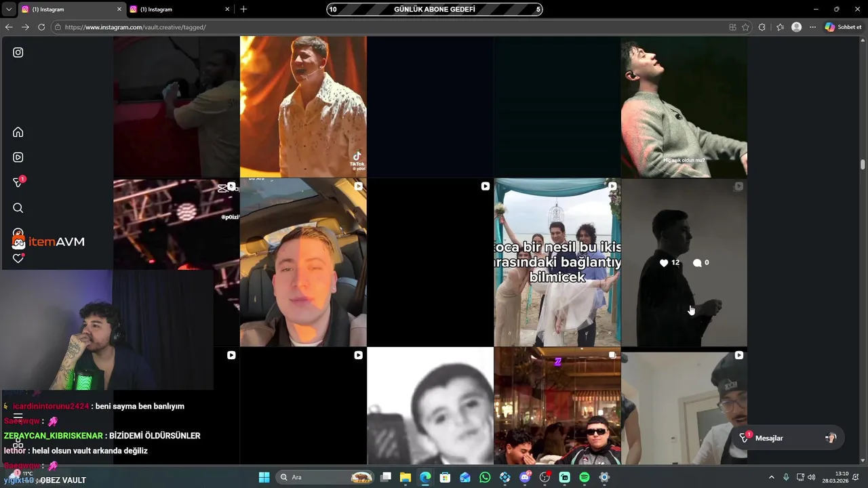Click the microphone tray icon
The width and height of the screenshot is (868, 488).
click(x=786, y=477)
